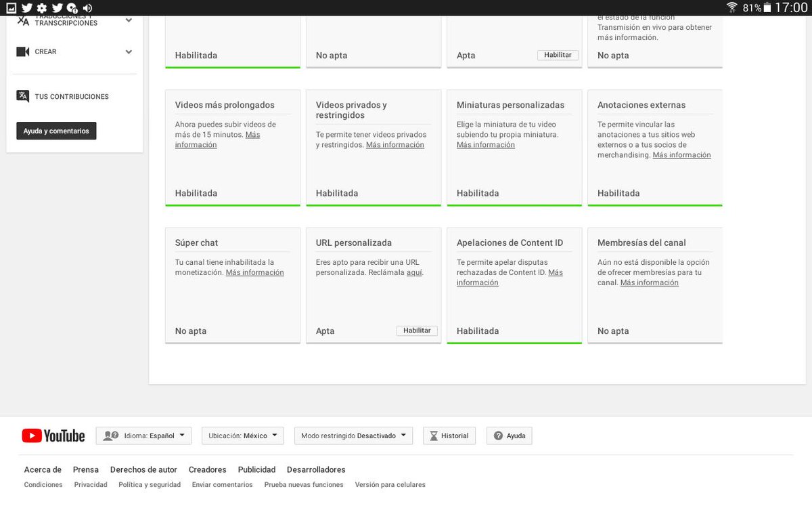This screenshot has height=508, width=812.
Task: Click the Miniaturas personalizadas card title
Action: [x=510, y=105]
